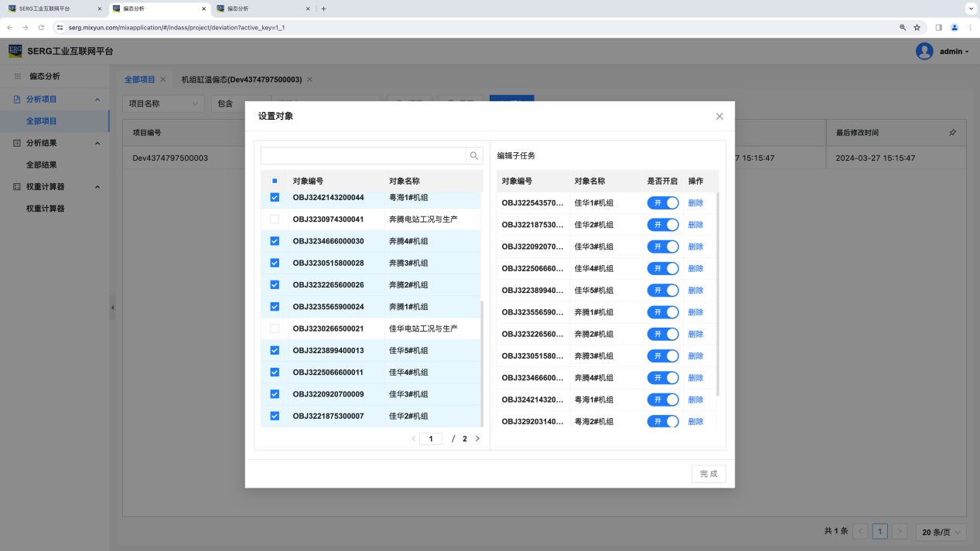
Task: Close the 设置对象 dialog with X icon
Action: [x=719, y=117]
